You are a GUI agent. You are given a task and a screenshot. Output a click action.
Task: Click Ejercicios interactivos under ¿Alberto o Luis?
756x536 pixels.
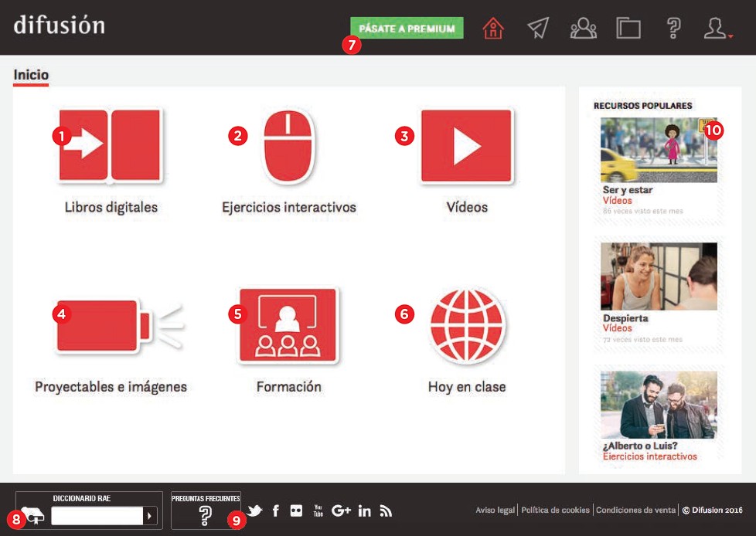[x=649, y=456]
